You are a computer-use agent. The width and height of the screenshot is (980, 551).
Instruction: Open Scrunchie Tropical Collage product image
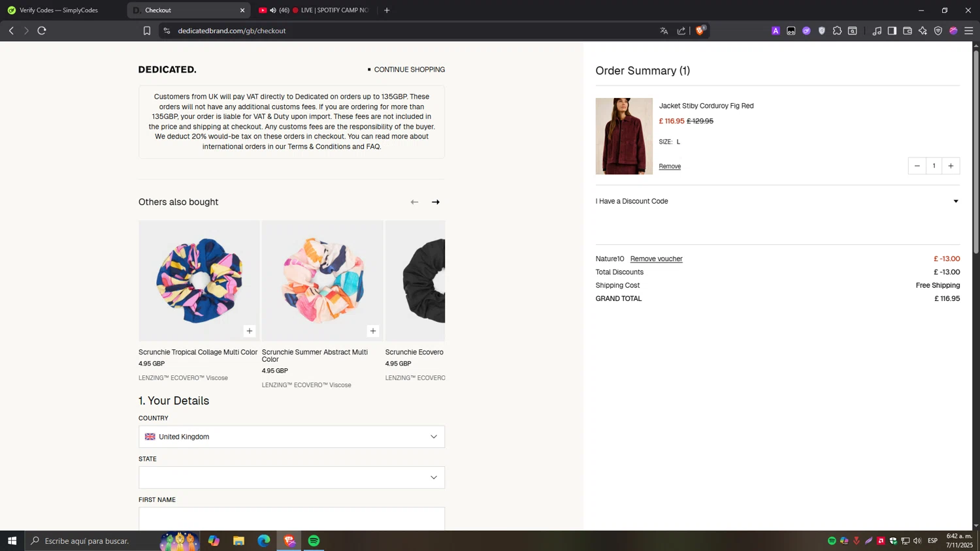coord(199,281)
